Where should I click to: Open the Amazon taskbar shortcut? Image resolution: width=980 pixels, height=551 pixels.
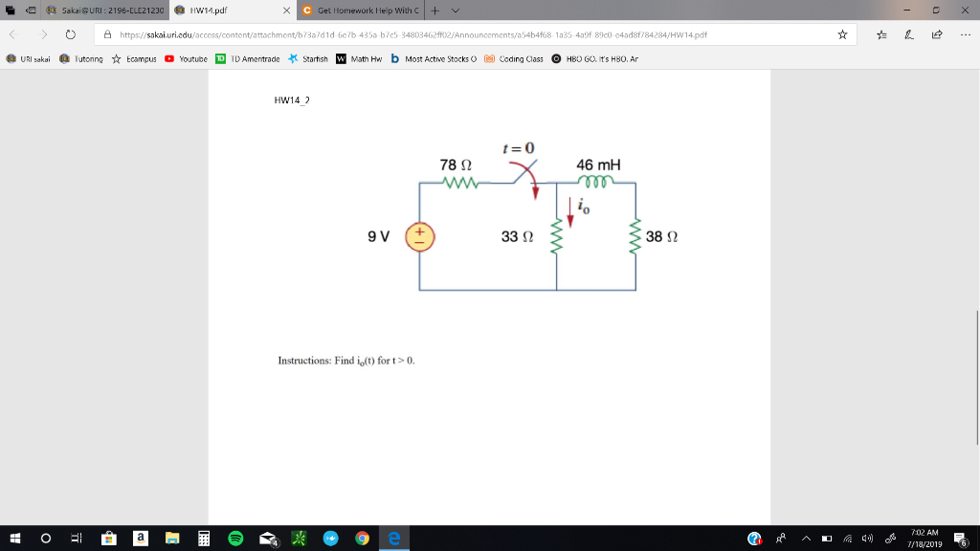pyautogui.click(x=140, y=537)
